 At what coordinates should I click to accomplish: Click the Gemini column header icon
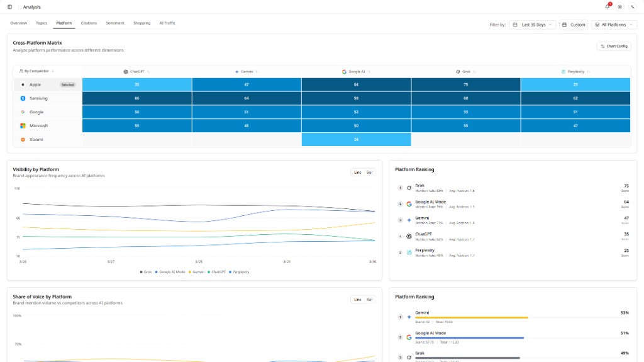point(236,72)
